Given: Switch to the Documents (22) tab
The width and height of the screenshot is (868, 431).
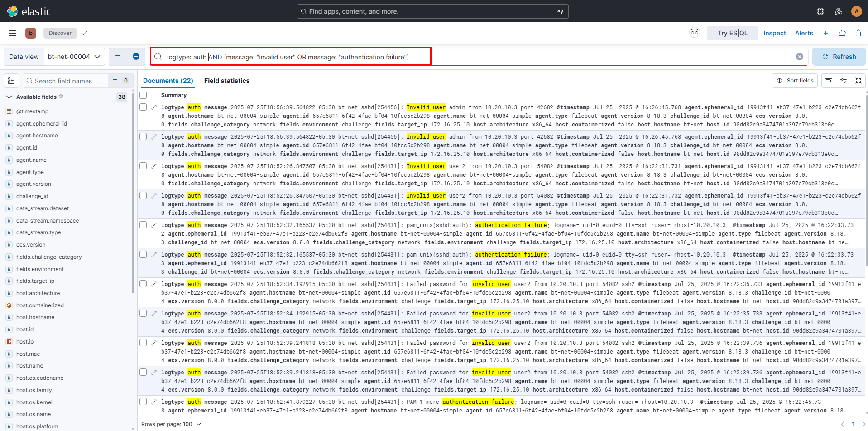Looking at the screenshot, I should [168, 81].
